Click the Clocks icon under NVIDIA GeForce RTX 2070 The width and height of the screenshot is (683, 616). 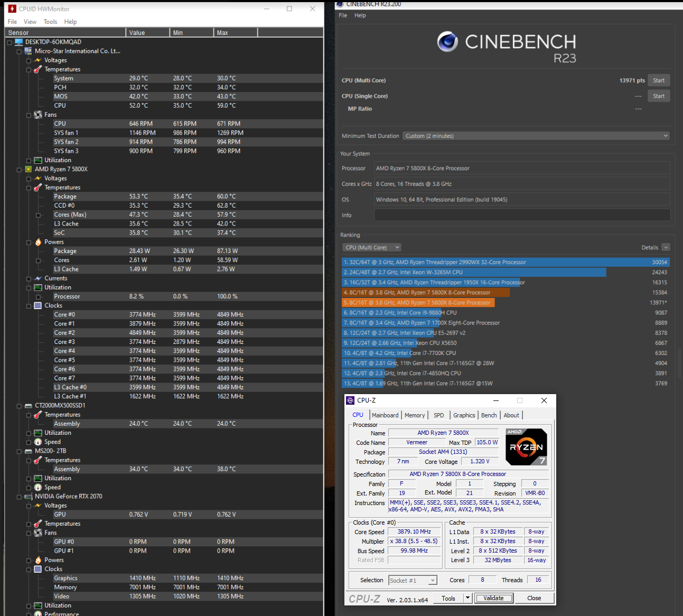pos(38,569)
